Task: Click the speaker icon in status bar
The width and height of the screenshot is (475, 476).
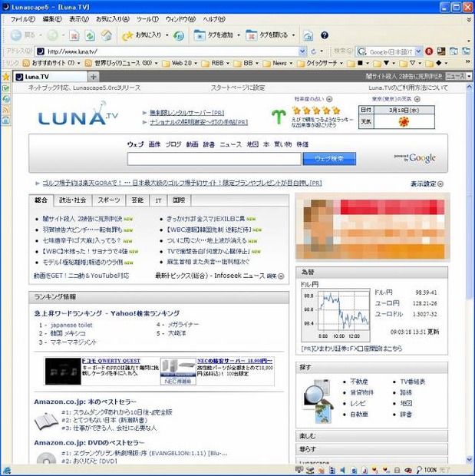Action: click(343, 470)
